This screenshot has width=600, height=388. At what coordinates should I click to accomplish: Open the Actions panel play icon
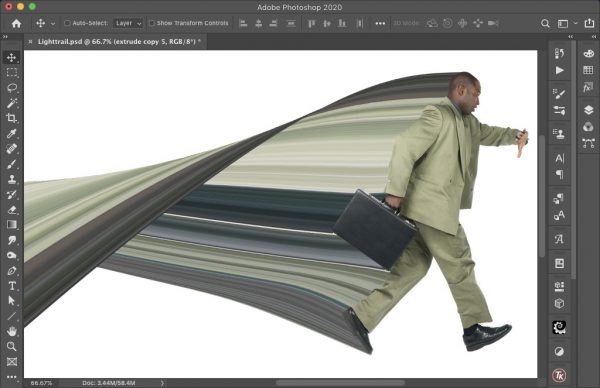(559, 70)
